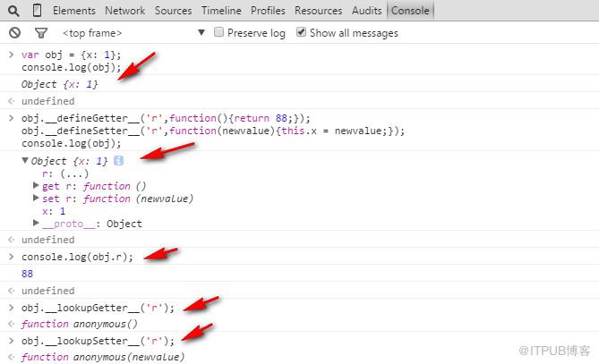
Task: Open the Profiles tab
Action: (x=268, y=11)
